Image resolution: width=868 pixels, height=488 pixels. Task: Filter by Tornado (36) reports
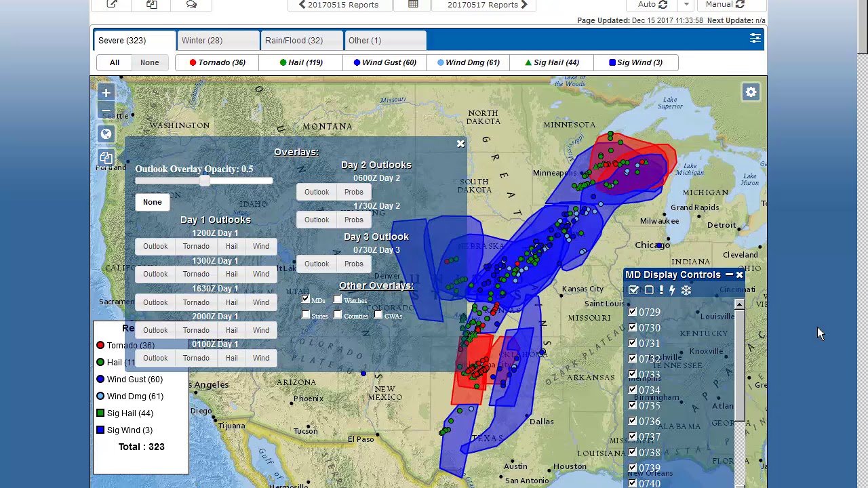coord(217,62)
